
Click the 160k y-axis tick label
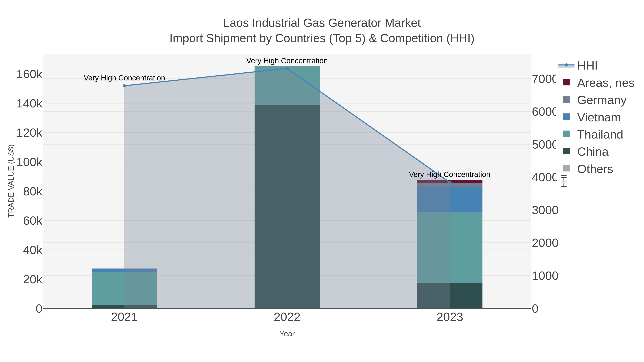click(29, 74)
